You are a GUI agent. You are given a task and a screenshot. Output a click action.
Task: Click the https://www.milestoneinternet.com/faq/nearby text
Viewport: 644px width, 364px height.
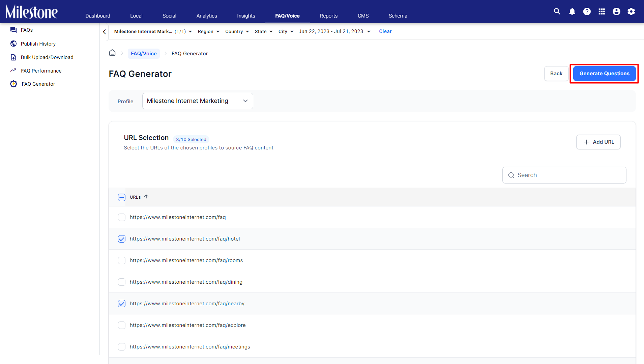187,304
